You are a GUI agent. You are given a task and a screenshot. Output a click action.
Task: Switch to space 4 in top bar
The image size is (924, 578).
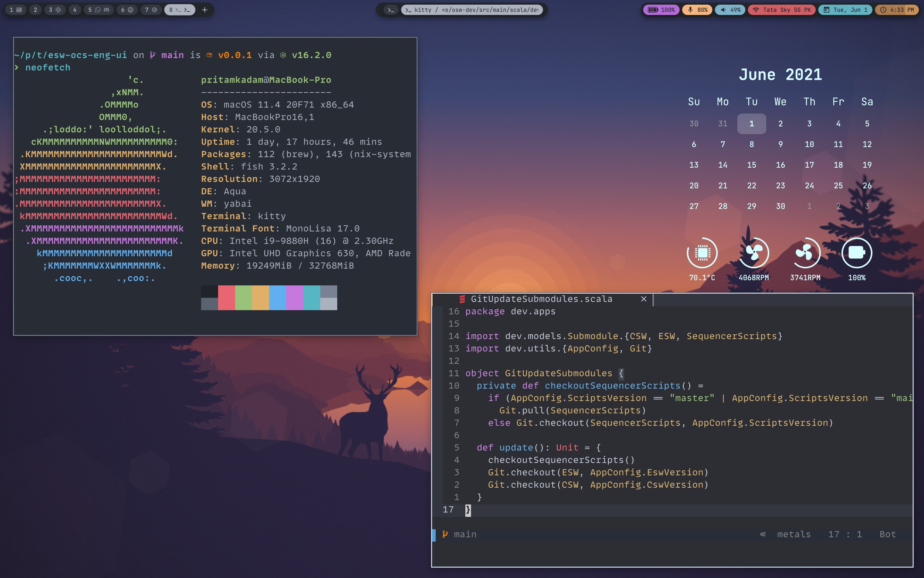point(75,10)
